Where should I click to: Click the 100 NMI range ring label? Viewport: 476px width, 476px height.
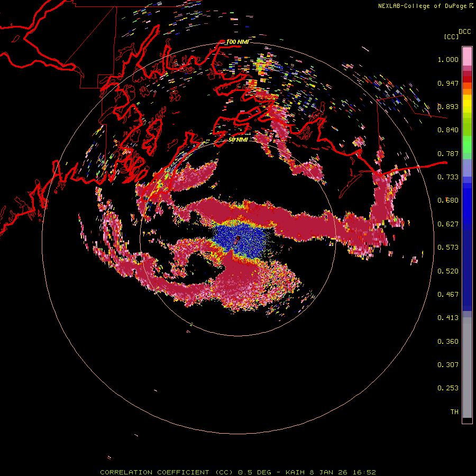[x=237, y=42]
